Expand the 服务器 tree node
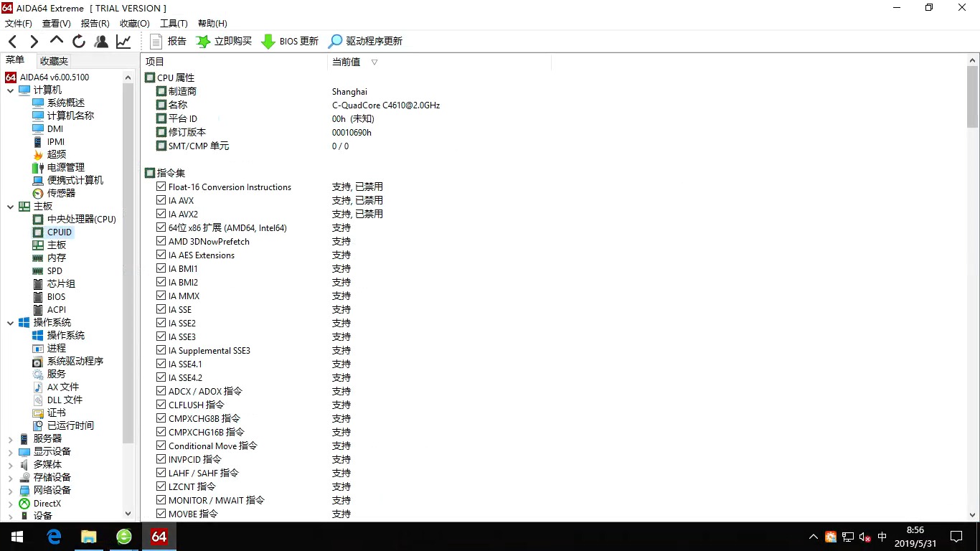This screenshot has width=980, height=551. 11,439
